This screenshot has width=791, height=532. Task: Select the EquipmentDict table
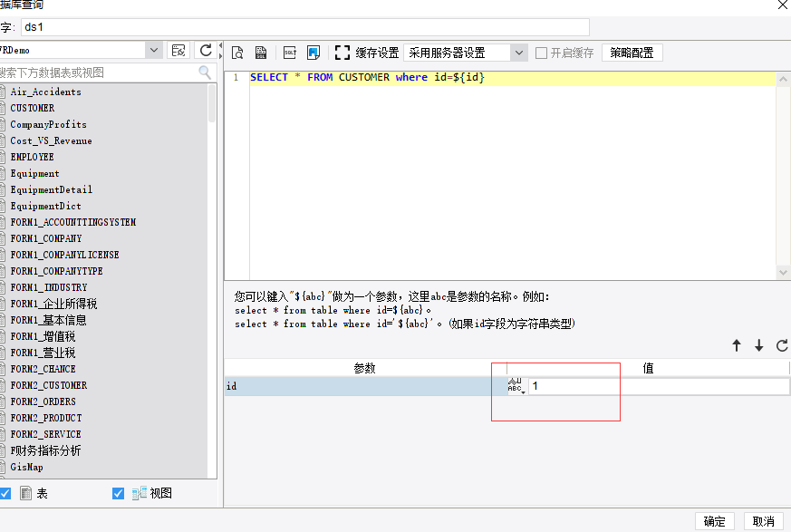45,206
